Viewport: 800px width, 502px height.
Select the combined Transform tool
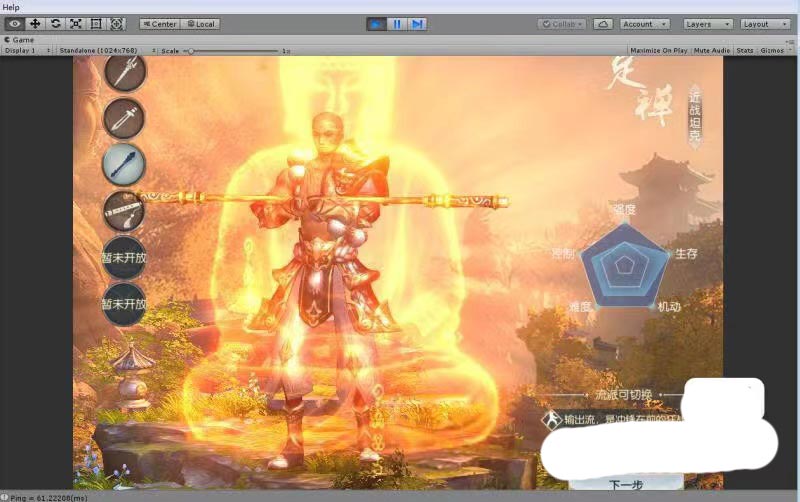coord(116,24)
